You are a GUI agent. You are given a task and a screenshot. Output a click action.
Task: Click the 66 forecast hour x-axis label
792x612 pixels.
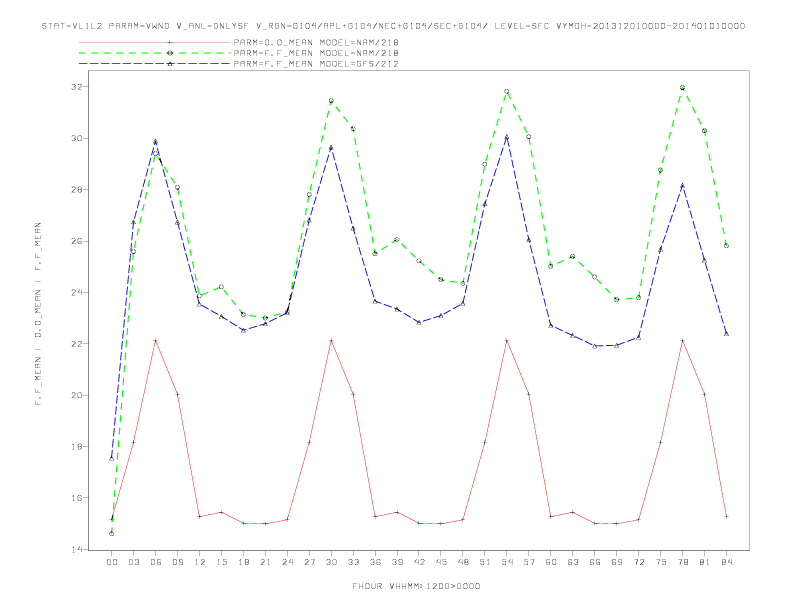click(x=595, y=562)
